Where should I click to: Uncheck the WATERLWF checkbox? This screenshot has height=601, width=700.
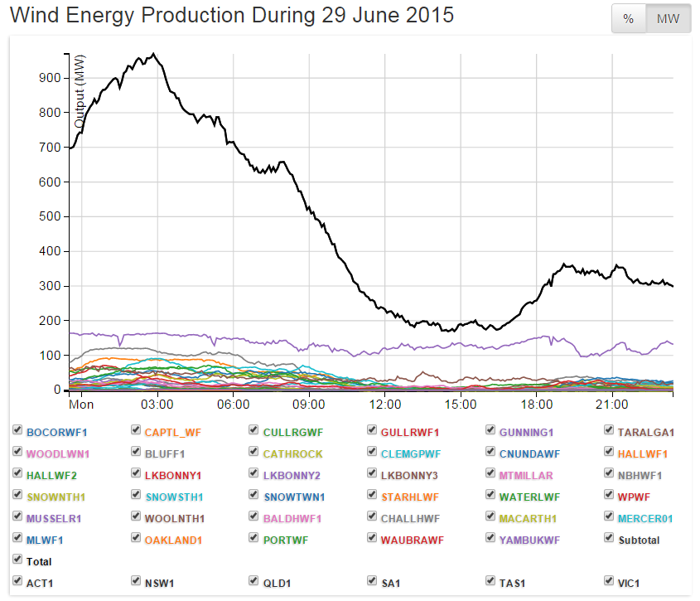point(491,496)
